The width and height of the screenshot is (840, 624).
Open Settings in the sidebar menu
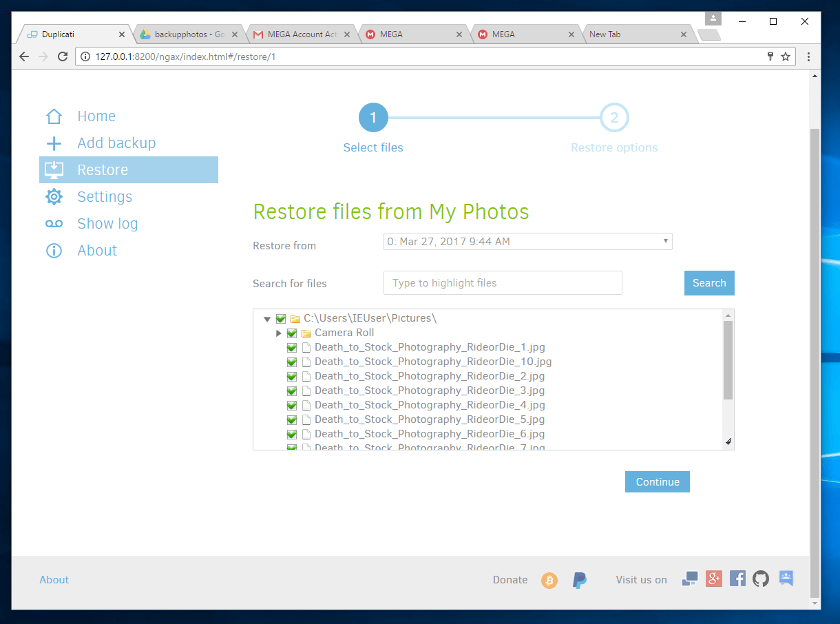(104, 197)
